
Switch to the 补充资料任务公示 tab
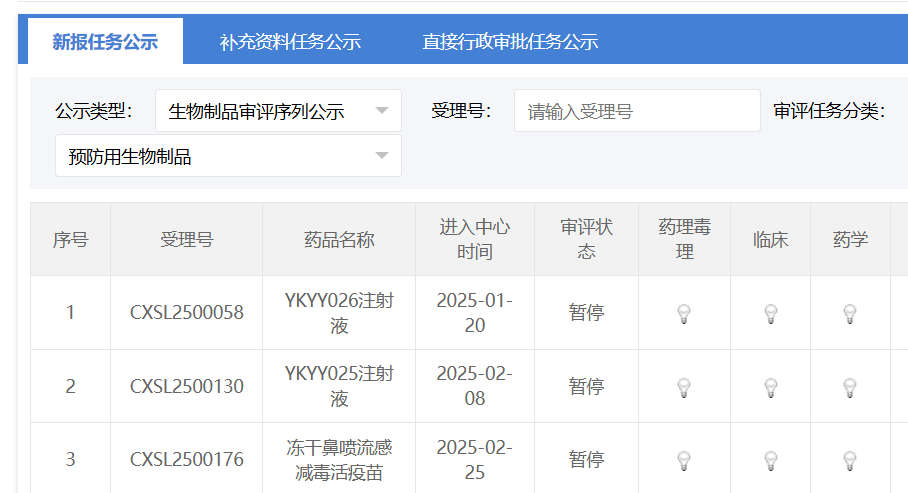point(290,41)
